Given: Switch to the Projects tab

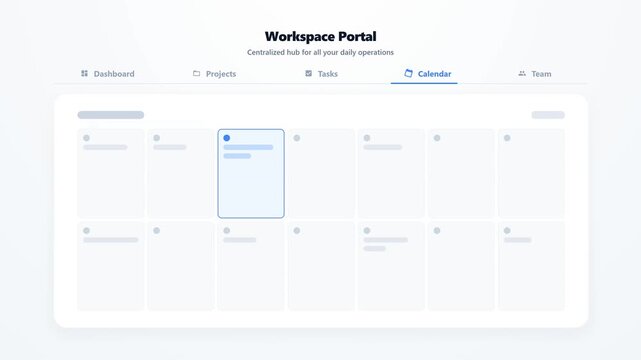Looking at the screenshot, I should point(214,74).
